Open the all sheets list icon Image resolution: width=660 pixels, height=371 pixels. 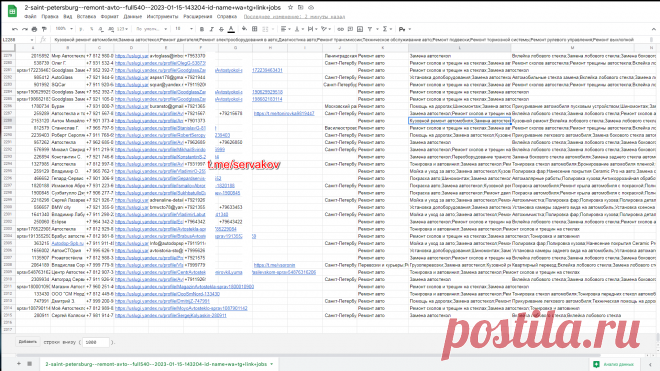point(29,363)
